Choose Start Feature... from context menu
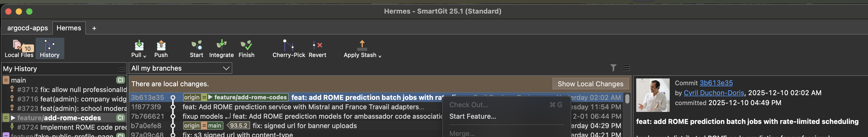 pos(472,116)
